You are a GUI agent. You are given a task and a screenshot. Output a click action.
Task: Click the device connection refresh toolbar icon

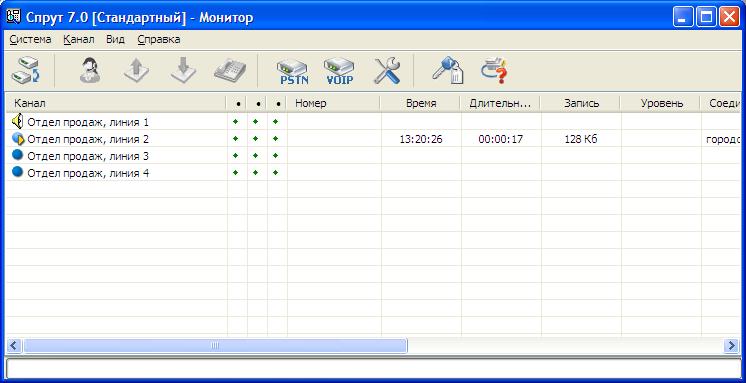[26, 71]
